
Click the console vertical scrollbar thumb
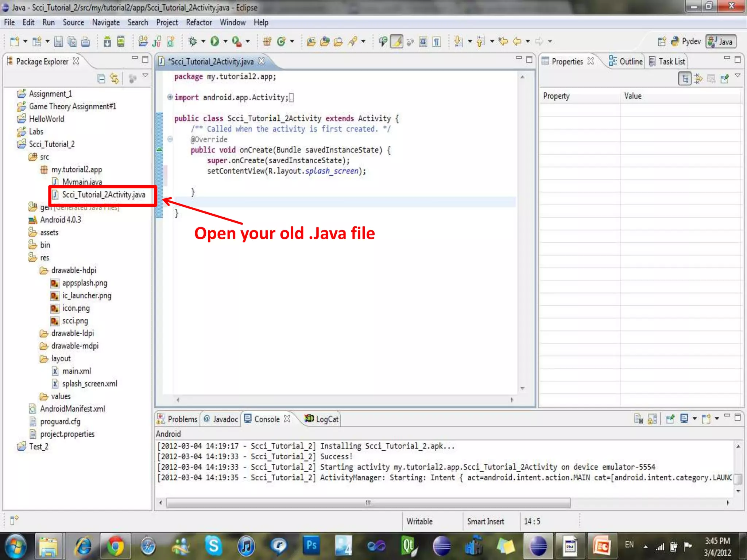click(x=738, y=479)
